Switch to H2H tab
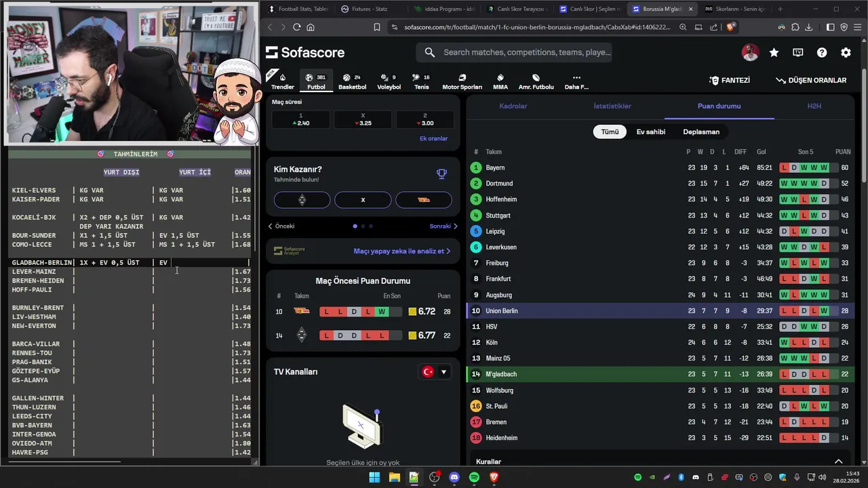 814,106
